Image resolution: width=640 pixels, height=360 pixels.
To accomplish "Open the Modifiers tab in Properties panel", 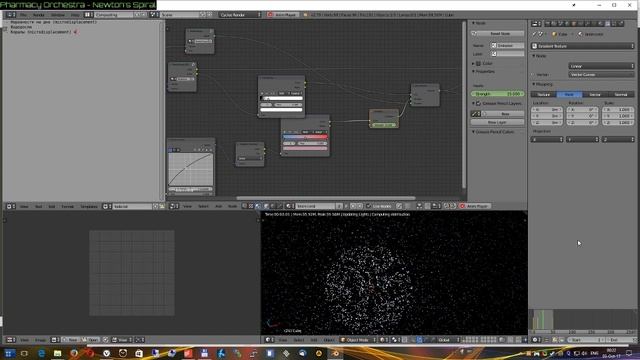I will pos(587,23).
